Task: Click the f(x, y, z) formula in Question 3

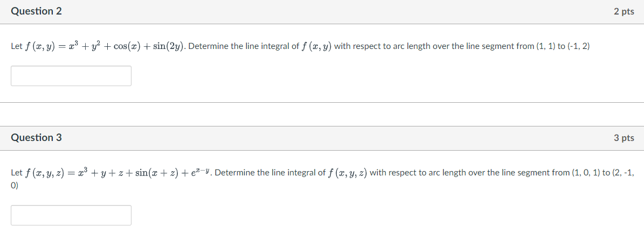Action: [117, 172]
